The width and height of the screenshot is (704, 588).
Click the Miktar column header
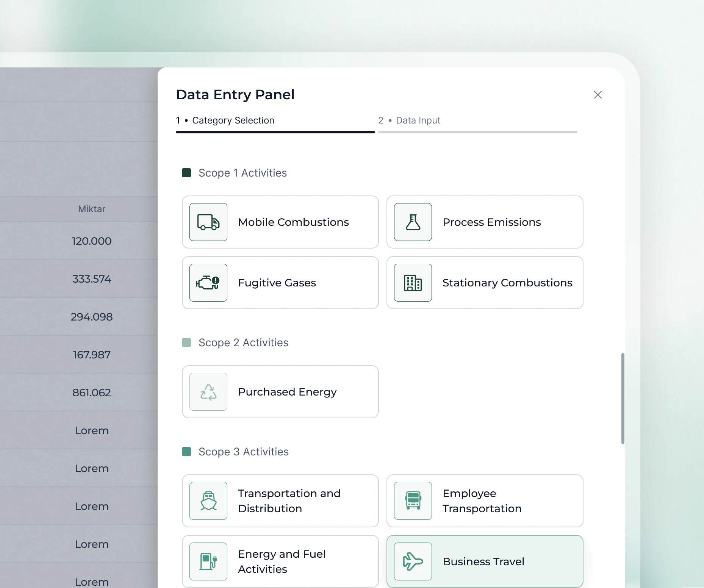tap(92, 209)
